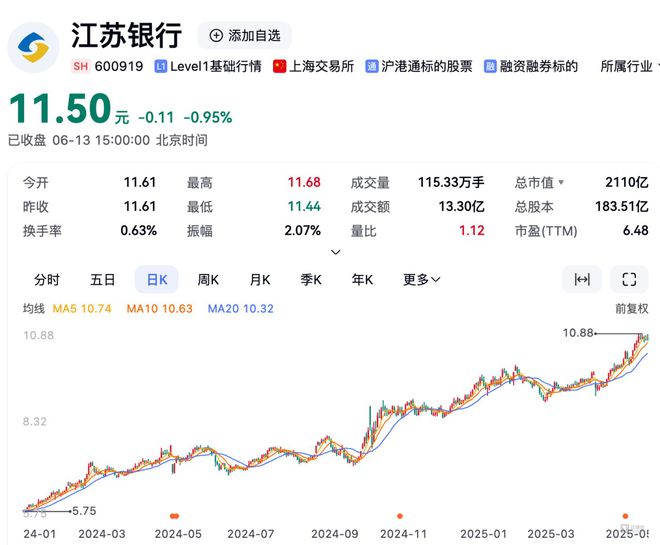Click the 振幅 value 2.07%
The image size is (660, 545).
(303, 230)
